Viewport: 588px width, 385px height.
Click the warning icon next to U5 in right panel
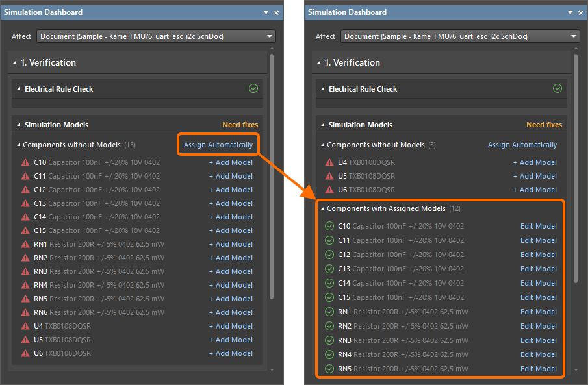pyautogui.click(x=330, y=176)
